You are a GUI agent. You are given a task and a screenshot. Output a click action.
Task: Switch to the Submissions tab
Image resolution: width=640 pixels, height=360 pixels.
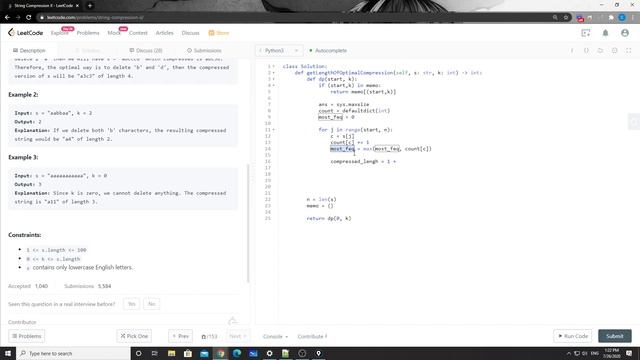pyautogui.click(x=204, y=51)
